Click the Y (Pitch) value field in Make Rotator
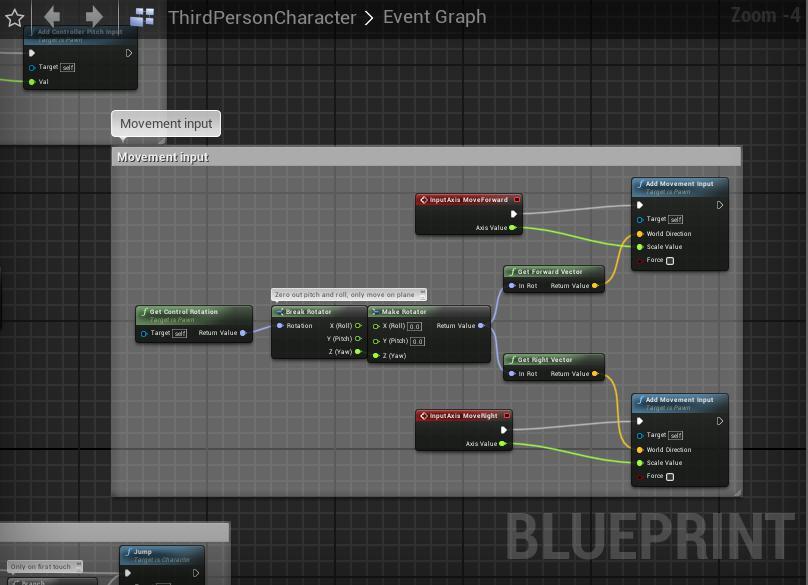808x585 pixels. point(417,341)
